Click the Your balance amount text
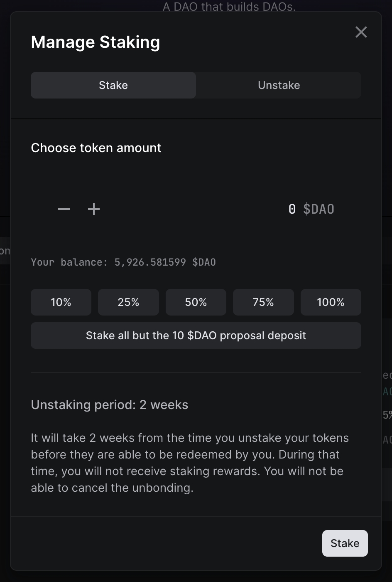The width and height of the screenshot is (392, 582). [x=123, y=262]
